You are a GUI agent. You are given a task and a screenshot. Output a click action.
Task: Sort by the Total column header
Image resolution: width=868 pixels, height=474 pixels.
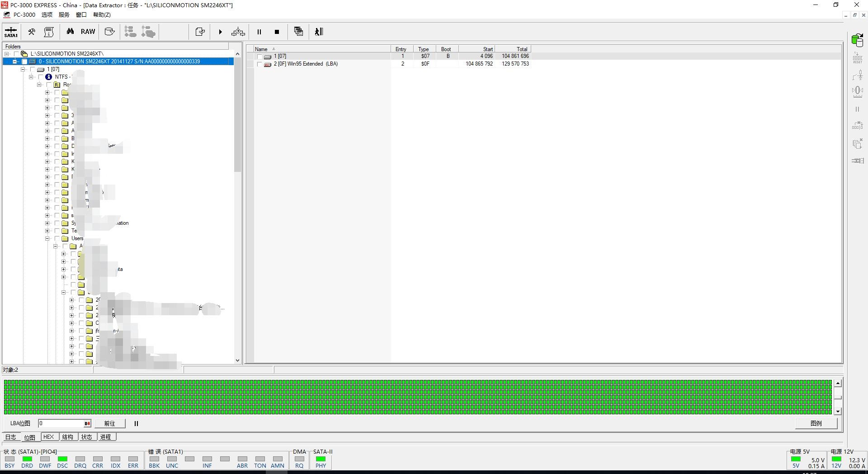pos(513,49)
